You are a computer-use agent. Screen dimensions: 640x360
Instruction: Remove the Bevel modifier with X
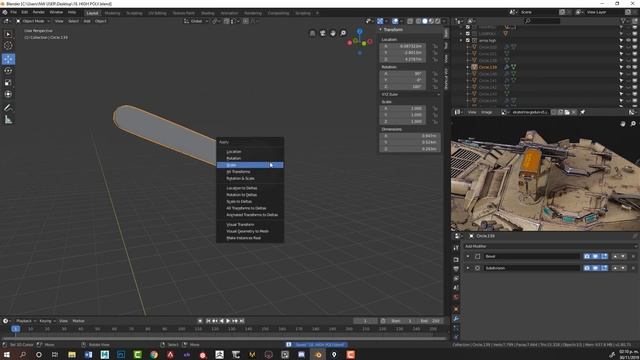[633, 256]
